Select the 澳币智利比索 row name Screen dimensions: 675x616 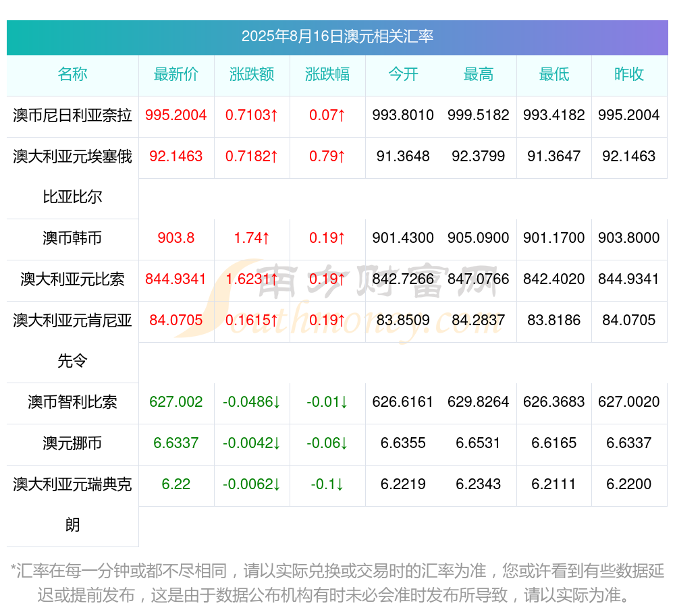72,401
